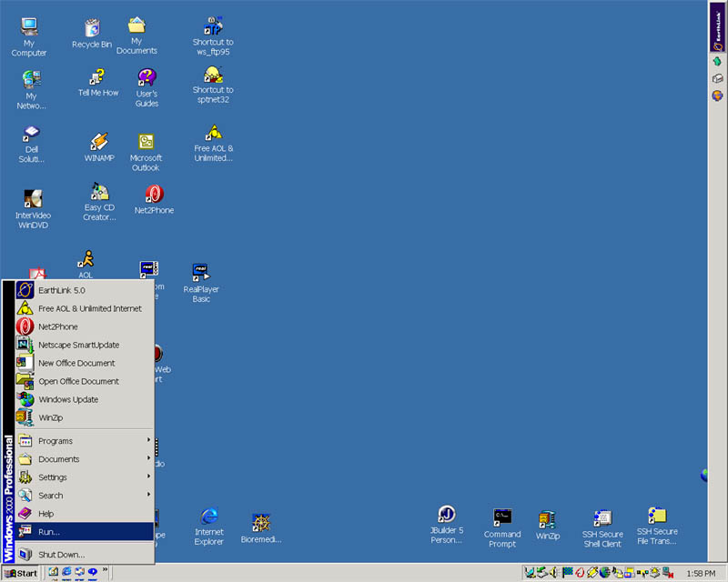Launch Outlook Express from Quick Launch
Screen dimensions: 728x582
[79, 572]
